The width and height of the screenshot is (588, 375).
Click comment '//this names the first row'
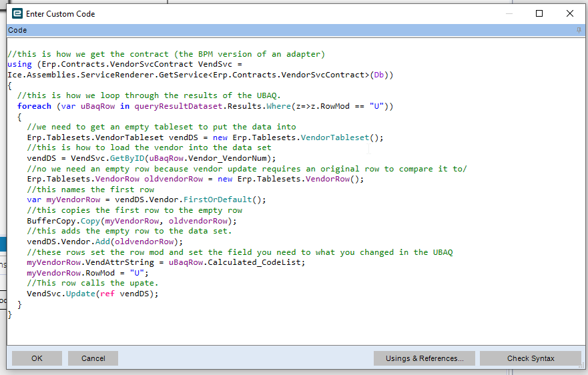[90, 190]
